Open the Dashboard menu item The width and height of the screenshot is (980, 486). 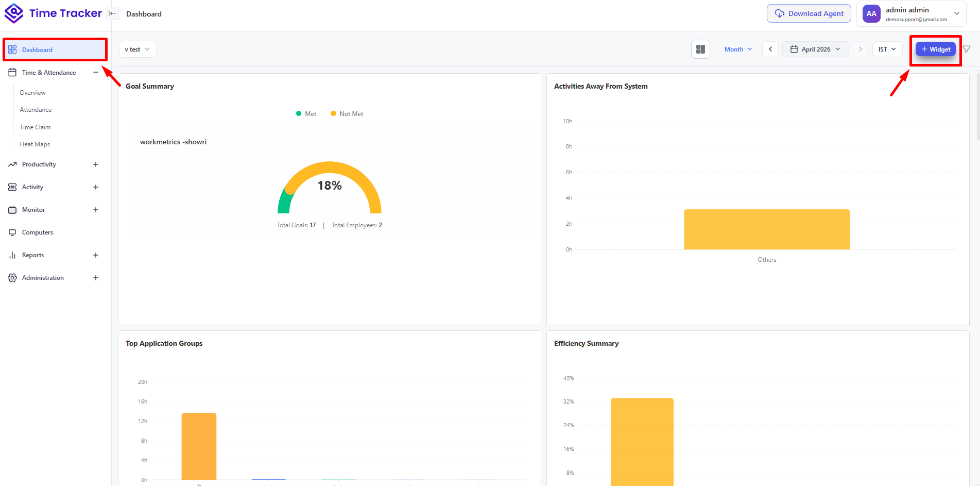point(55,50)
